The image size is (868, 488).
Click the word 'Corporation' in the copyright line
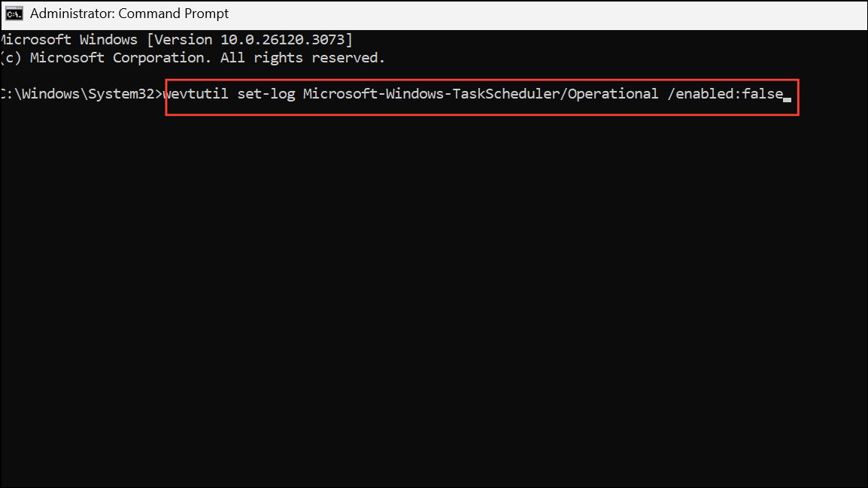158,58
